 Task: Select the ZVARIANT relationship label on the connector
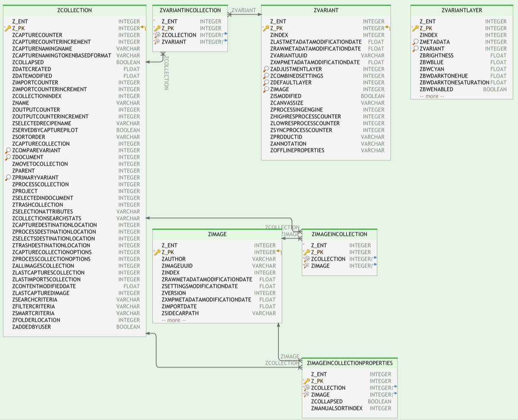click(x=243, y=10)
